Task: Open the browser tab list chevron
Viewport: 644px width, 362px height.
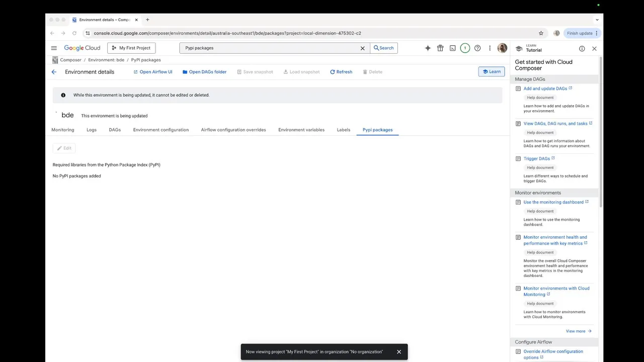Action: click(597, 20)
